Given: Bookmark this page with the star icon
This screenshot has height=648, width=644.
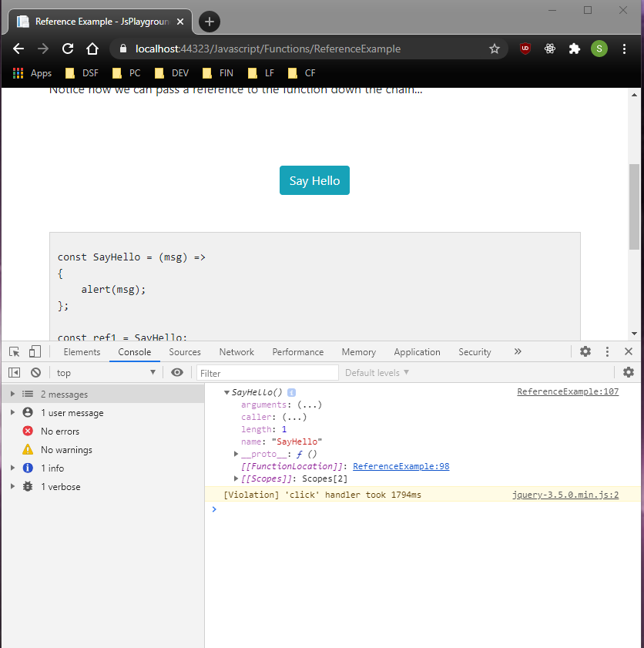Looking at the screenshot, I should [x=495, y=49].
